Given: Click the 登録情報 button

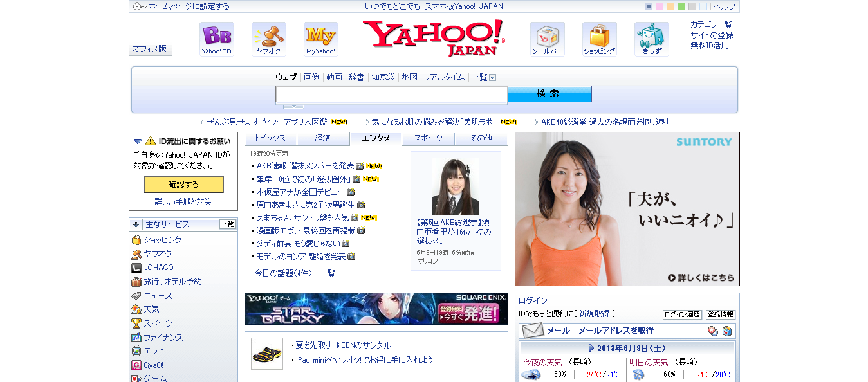Looking at the screenshot, I should (721, 314).
